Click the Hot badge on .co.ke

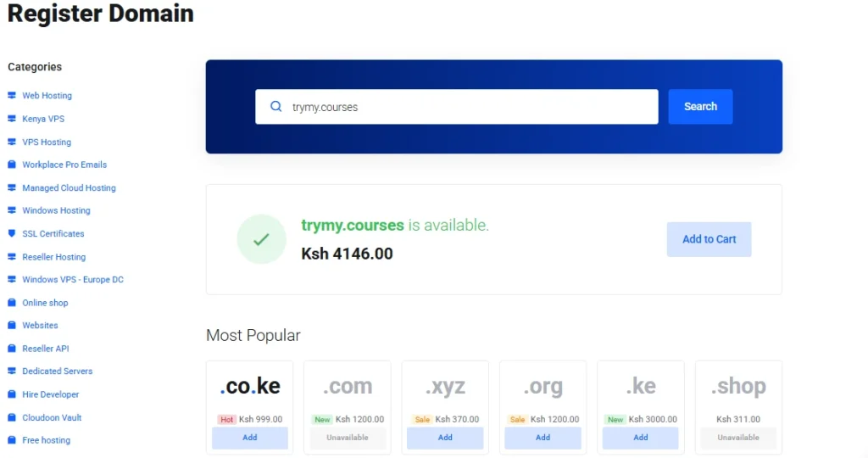(226, 419)
